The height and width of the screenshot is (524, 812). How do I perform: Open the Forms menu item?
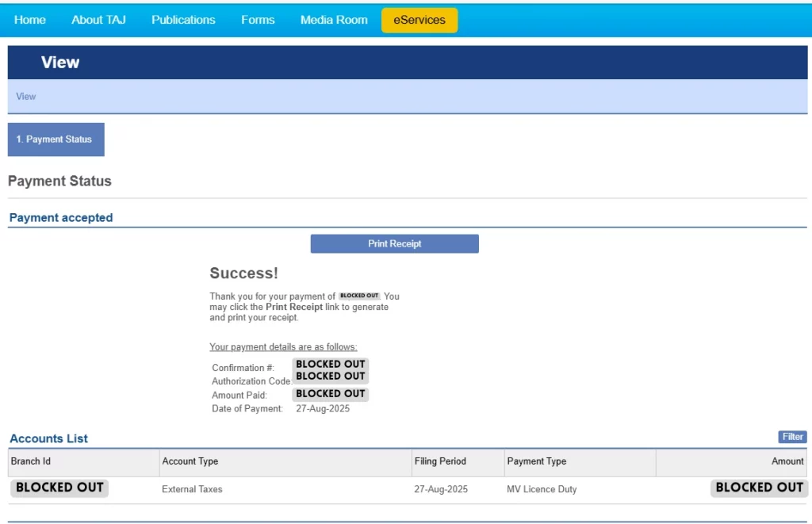[x=258, y=20]
